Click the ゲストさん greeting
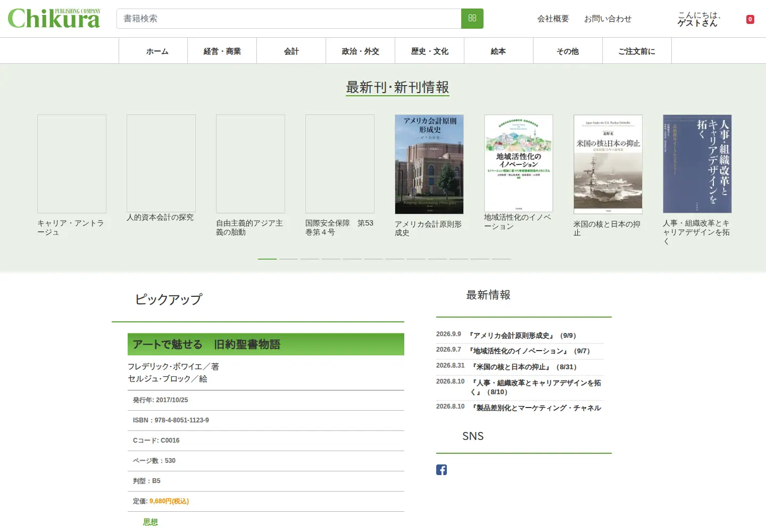766x532 pixels. tap(697, 23)
